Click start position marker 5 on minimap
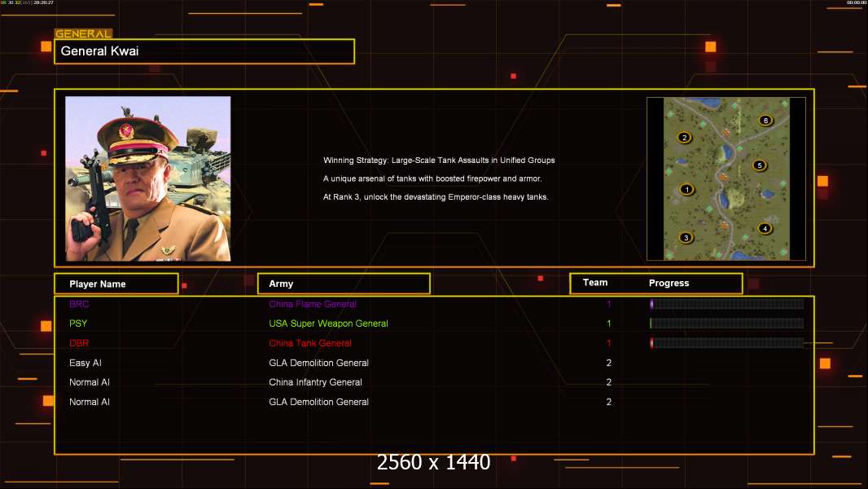868x489 pixels. [760, 165]
